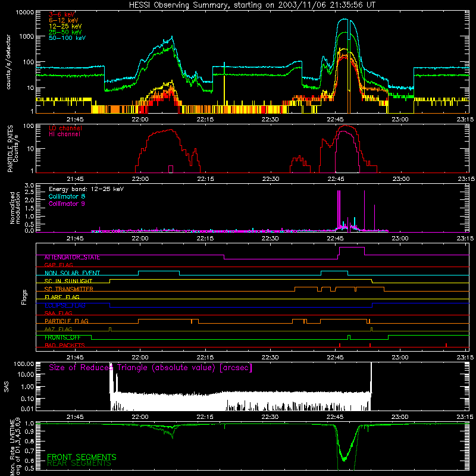The width and height of the screenshot is (476, 476).
Task: Select the 'NON_SOLAR_EVENT' flag label
Action: click(72, 273)
